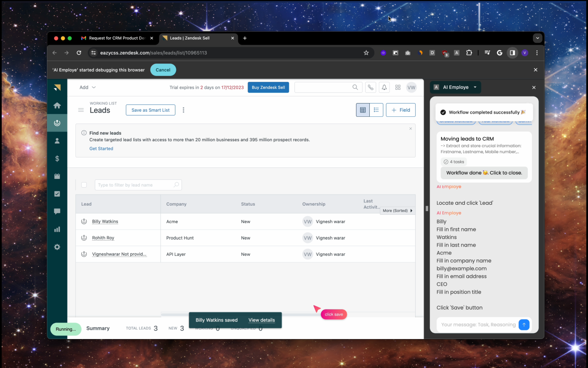The height and width of the screenshot is (368, 588).
Task: Focus the AI Employe message input
Action: coord(478,325)
